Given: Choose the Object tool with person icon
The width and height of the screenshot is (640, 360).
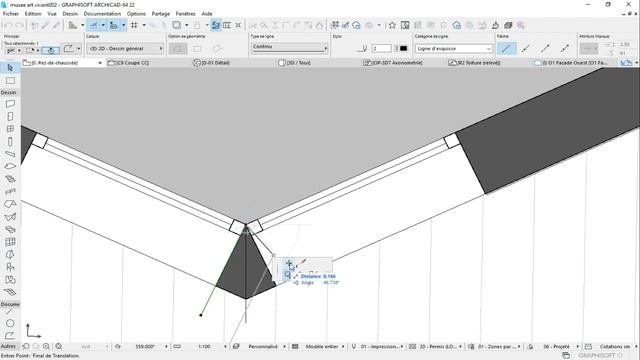Looking at the screenshot, I should click(10, 267).
